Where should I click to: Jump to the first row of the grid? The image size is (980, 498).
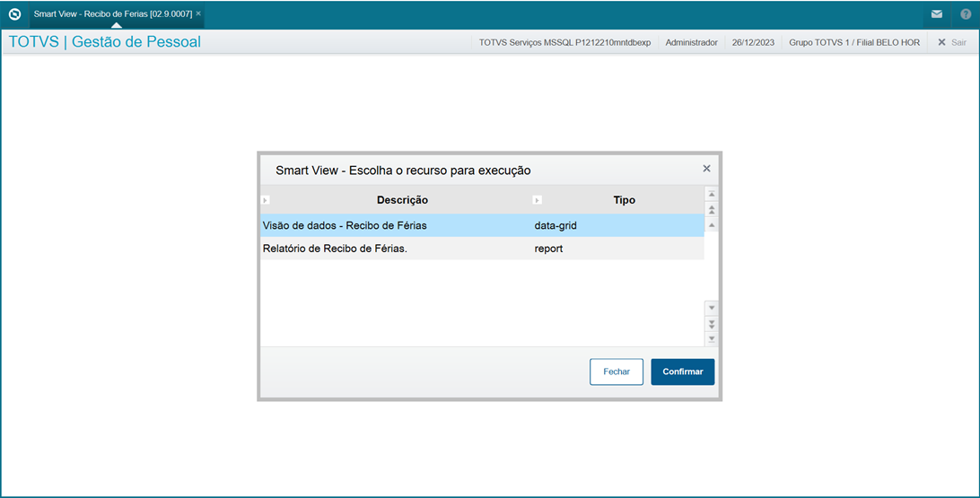pos(712,194)
